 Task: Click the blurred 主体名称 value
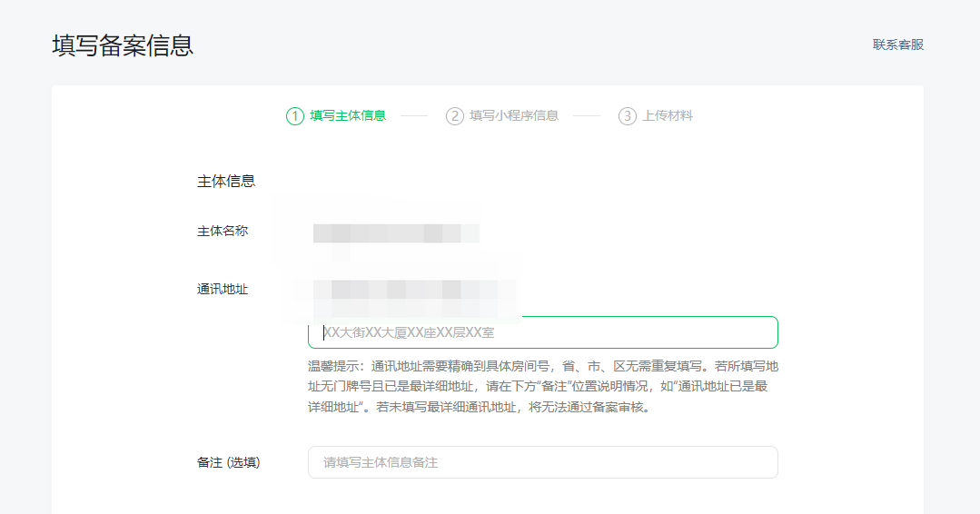395,232
